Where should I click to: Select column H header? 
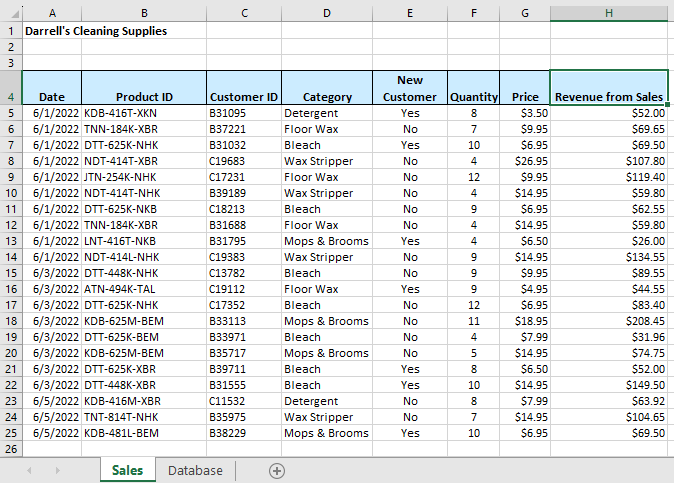[x=609, y=13]
